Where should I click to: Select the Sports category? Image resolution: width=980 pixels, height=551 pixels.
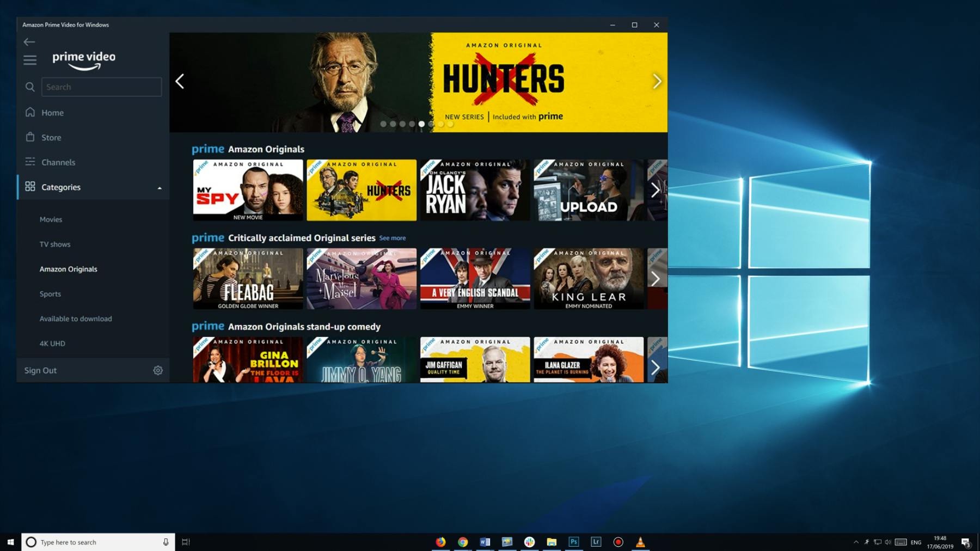coord(50,293)
